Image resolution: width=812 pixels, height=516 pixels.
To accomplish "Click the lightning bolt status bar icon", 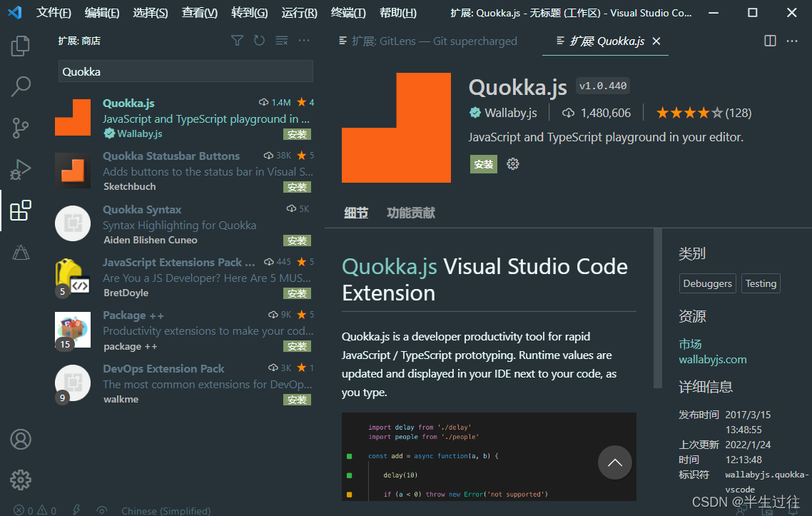I will pyautogui.click(x=76, y=510).
